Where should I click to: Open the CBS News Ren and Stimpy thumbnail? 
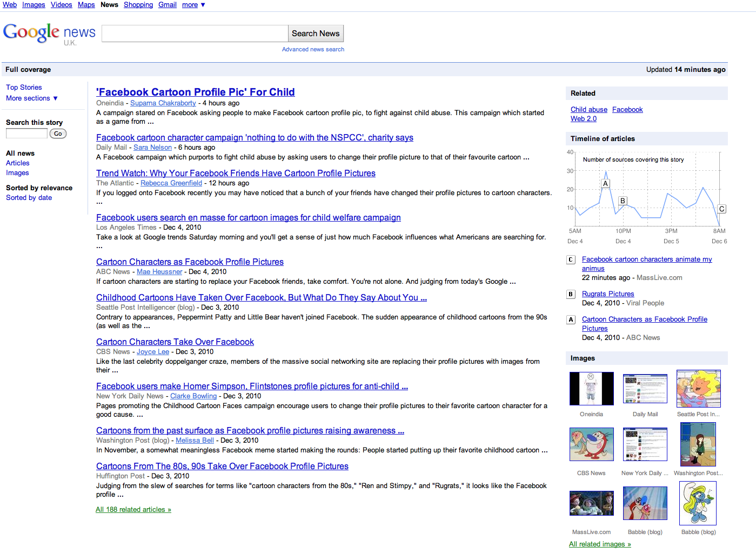(x=591, y=444)
